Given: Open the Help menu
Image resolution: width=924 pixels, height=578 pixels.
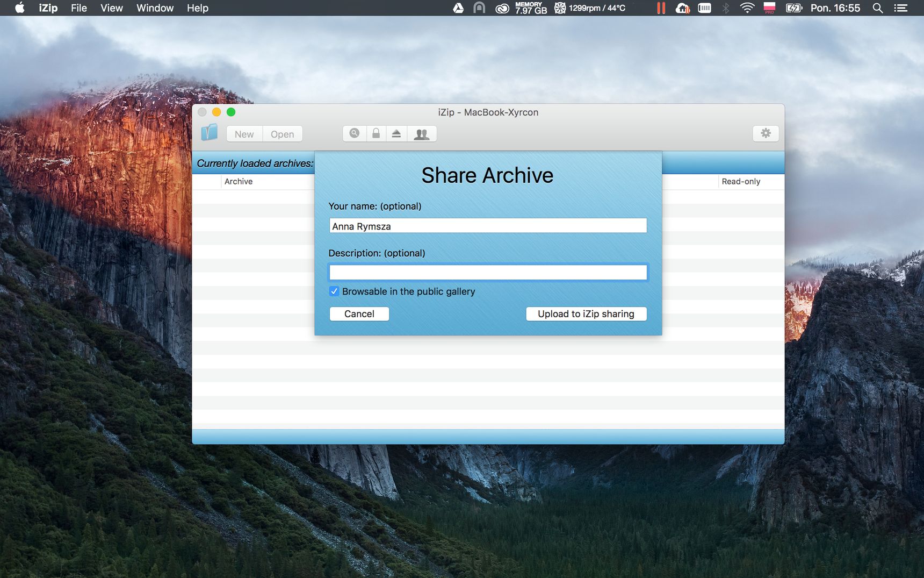Looking at the screenshot, I should 197,8.
